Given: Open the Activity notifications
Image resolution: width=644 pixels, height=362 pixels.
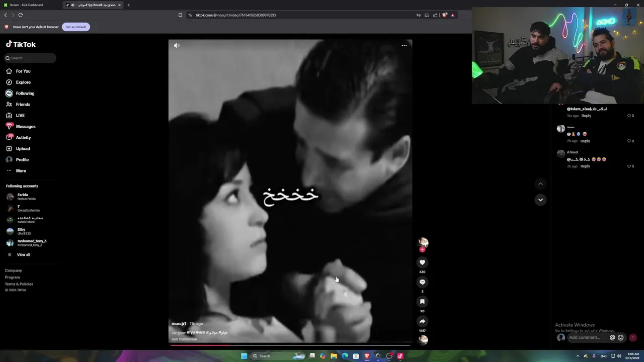Looking at the screenshot, I should pyautogui.click(x=19, y=137).
